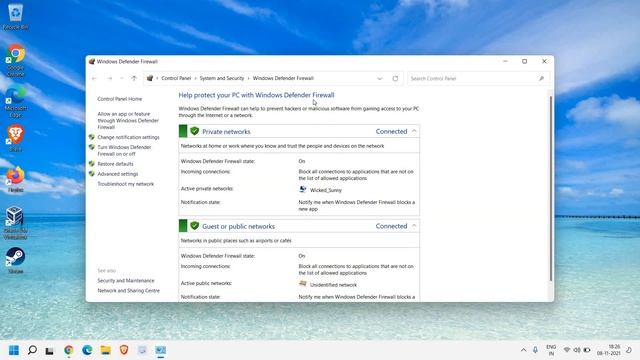Go up one level with Up arrow

(x=134, y=78)
